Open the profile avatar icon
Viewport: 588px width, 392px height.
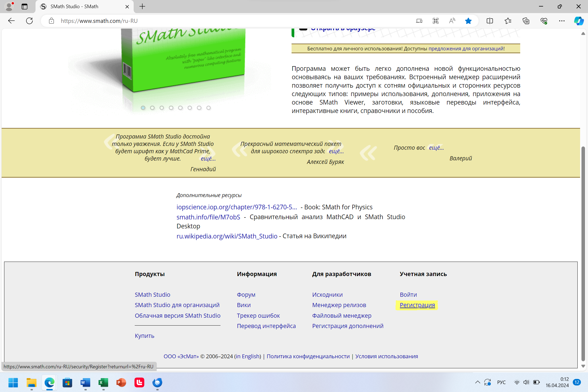click(x=9, y=7)
